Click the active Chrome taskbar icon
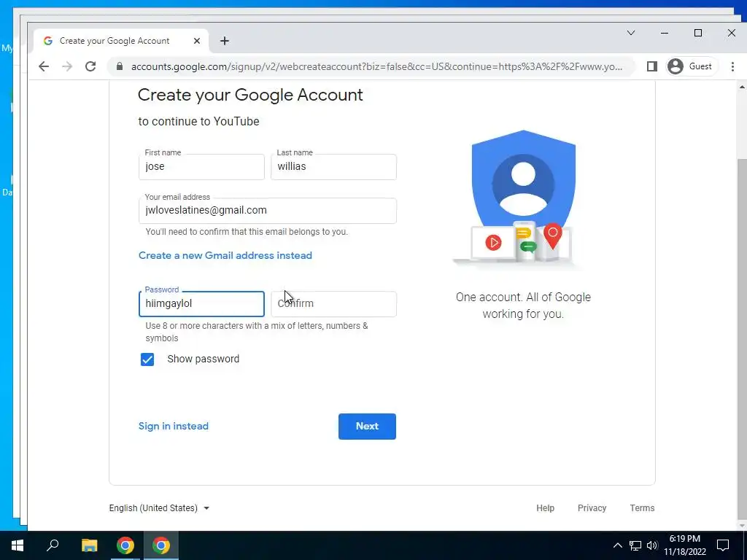 (161, 545)
